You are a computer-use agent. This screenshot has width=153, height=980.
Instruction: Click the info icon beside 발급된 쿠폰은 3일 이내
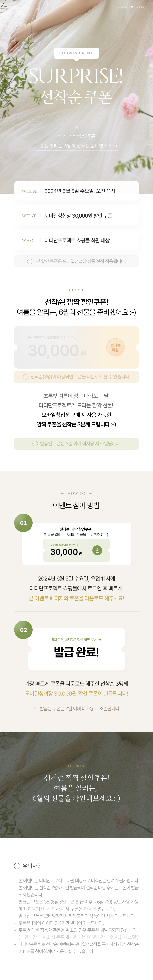pos(35,444)
